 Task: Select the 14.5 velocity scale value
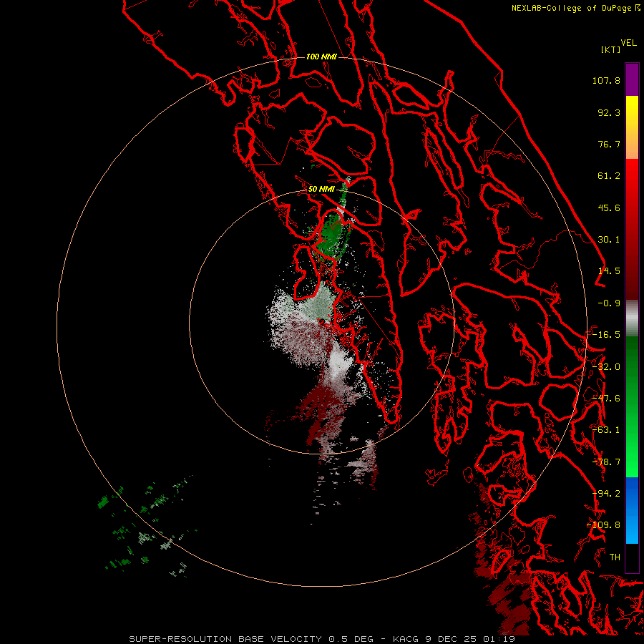click(x=609, y=271)
